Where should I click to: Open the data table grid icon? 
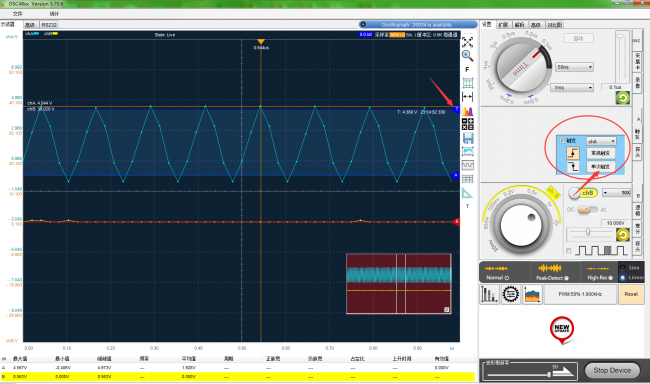point(468,179)
